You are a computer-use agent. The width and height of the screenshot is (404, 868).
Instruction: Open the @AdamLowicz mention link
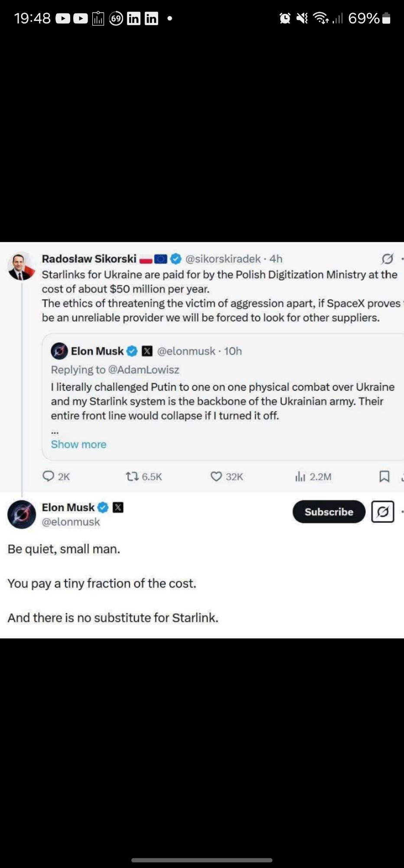click(143, 370)
